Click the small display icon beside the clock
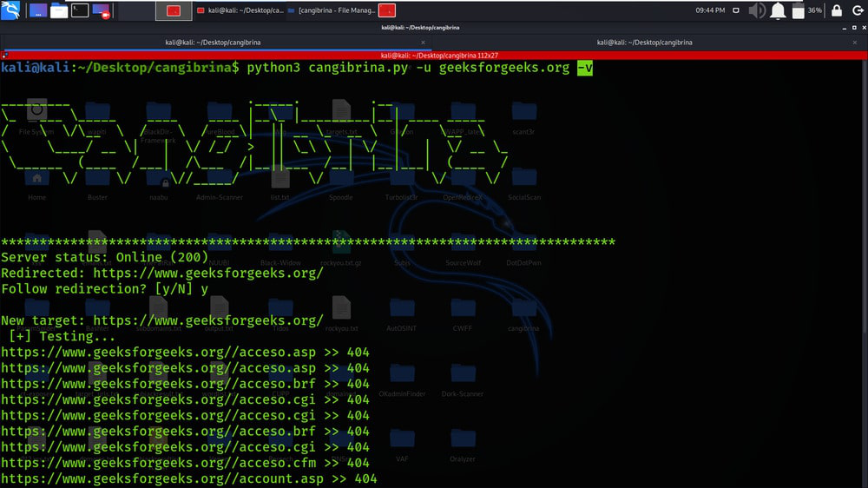This screenshot has width=868, height=488. [736, 10]
